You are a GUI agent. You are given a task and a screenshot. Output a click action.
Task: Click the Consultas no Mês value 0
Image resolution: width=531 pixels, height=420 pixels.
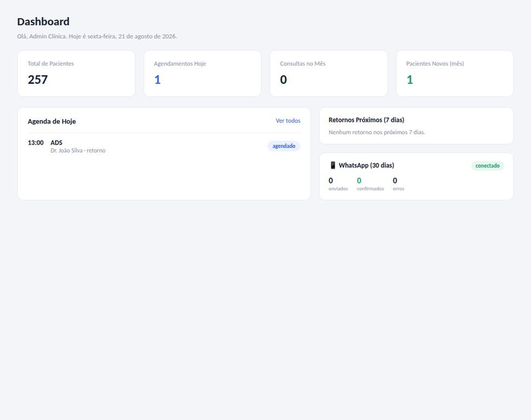(x=283, y=80)
